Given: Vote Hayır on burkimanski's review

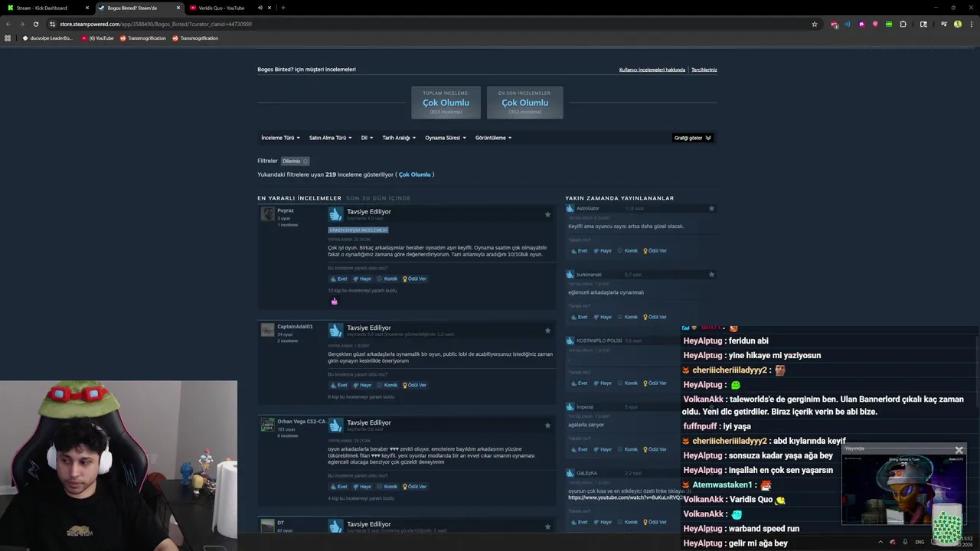Looking at the screenshot, I should click(x=603, y=317).
